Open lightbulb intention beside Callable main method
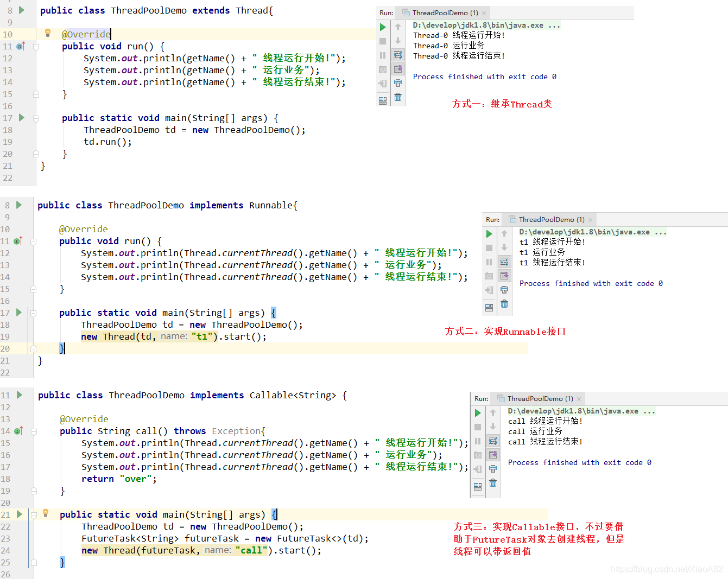The image size is (728, 579). click(46, 513)
